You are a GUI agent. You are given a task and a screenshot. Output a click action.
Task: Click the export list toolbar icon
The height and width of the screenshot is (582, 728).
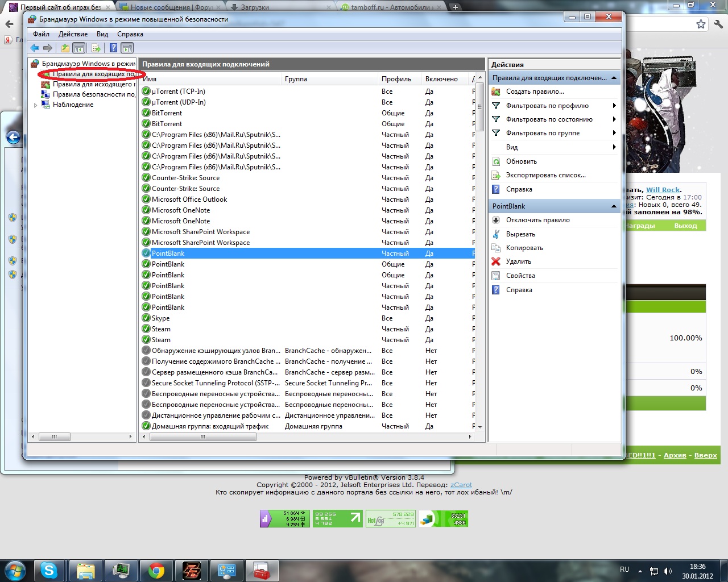(96, 48)
